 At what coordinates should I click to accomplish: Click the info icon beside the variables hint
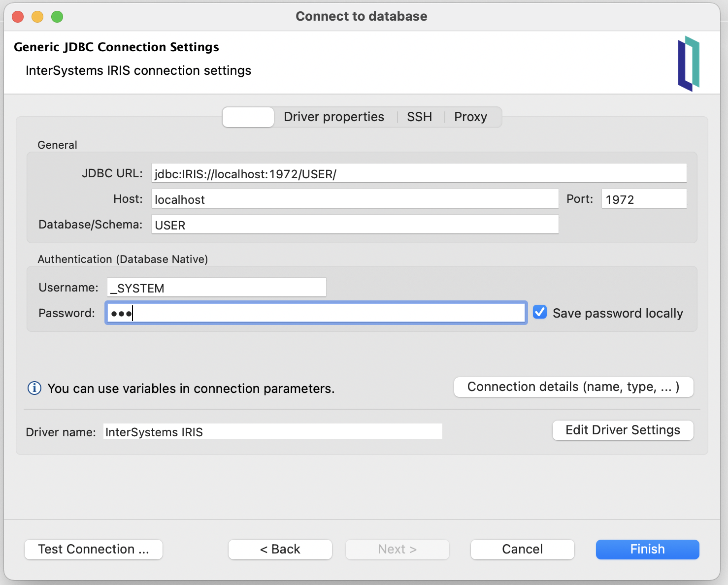pos(34,389)
